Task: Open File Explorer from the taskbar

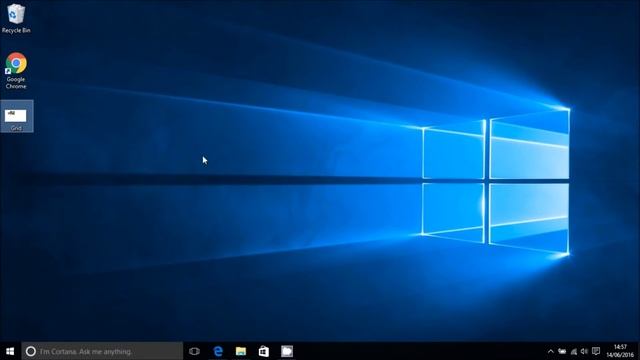Action: (241, 351)
